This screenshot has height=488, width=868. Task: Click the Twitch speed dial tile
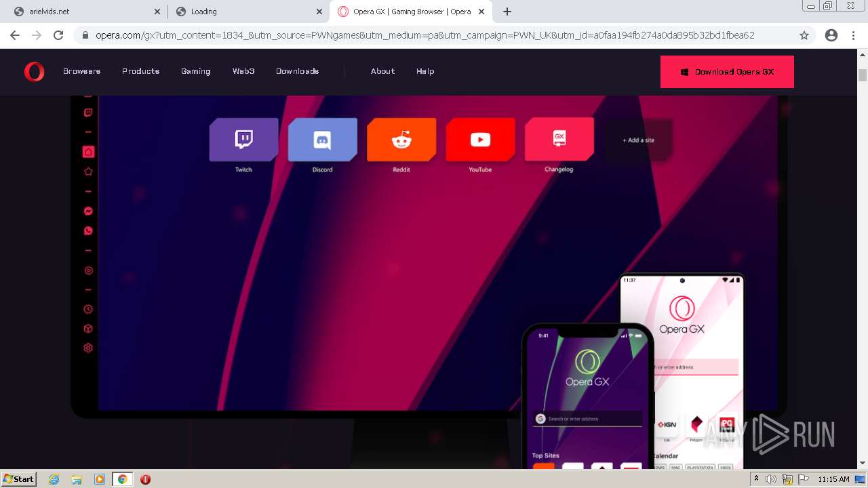[x=243, y=140]
